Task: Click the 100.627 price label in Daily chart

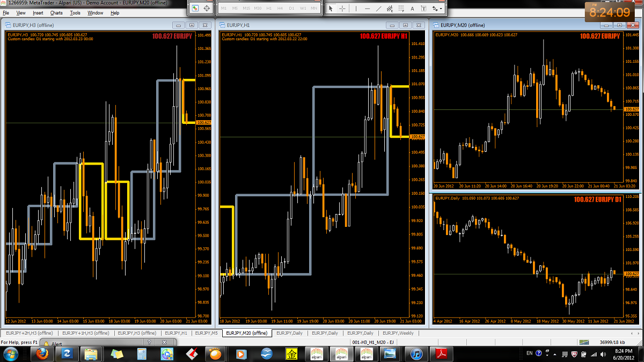Action: 632,274
